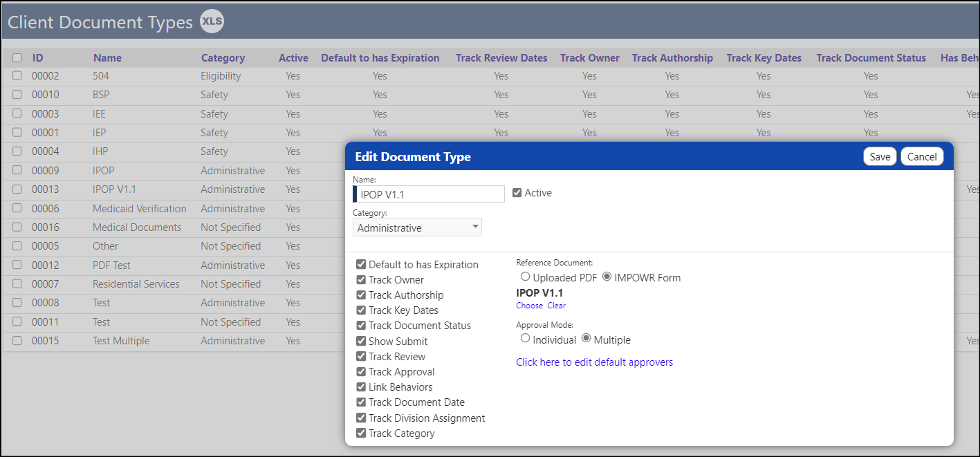Check the row checkbox for IEE
980x457 pixels.
[17, 113]
